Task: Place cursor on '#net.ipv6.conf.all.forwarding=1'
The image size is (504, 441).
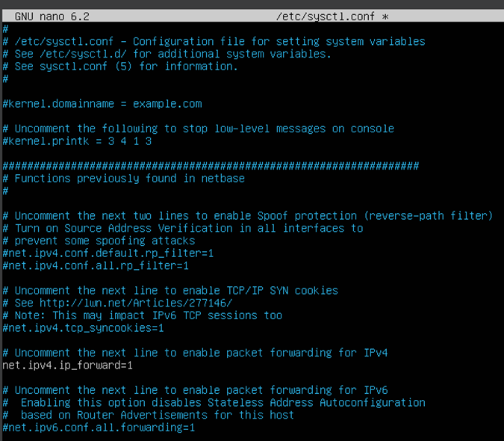Action: (x=99, y=428)
